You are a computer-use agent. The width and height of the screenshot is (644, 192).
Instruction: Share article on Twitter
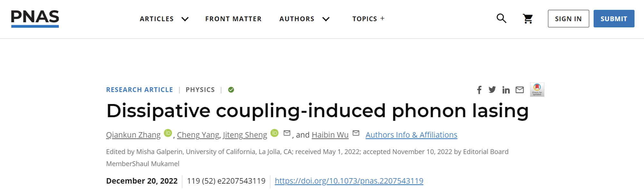492,90
